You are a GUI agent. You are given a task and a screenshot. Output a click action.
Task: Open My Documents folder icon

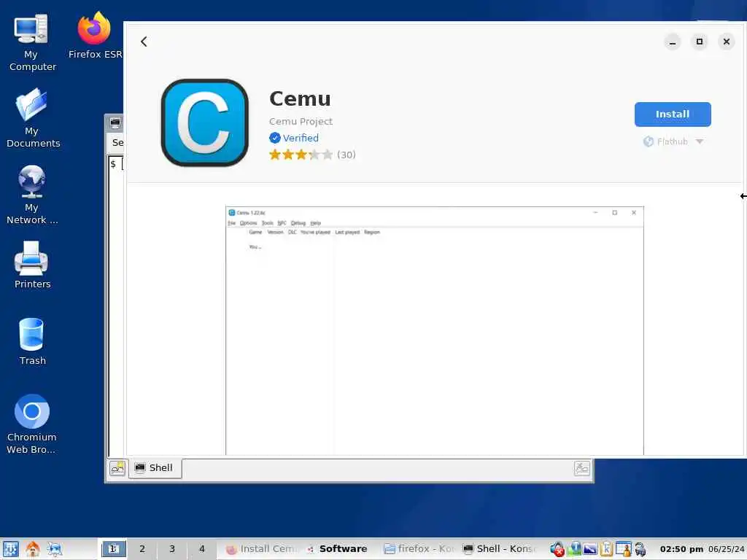pyautogui.click(x=32, y=118)
